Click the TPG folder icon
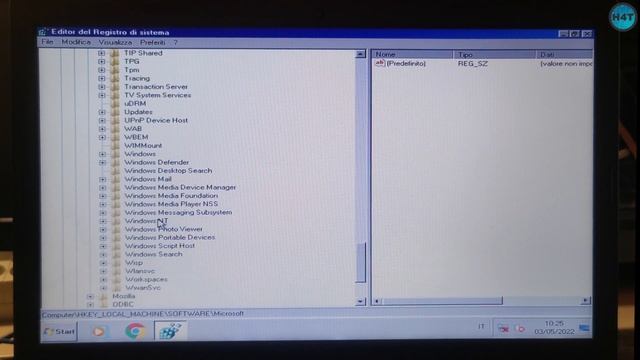The image size is (640, 360). coord(115,62)
